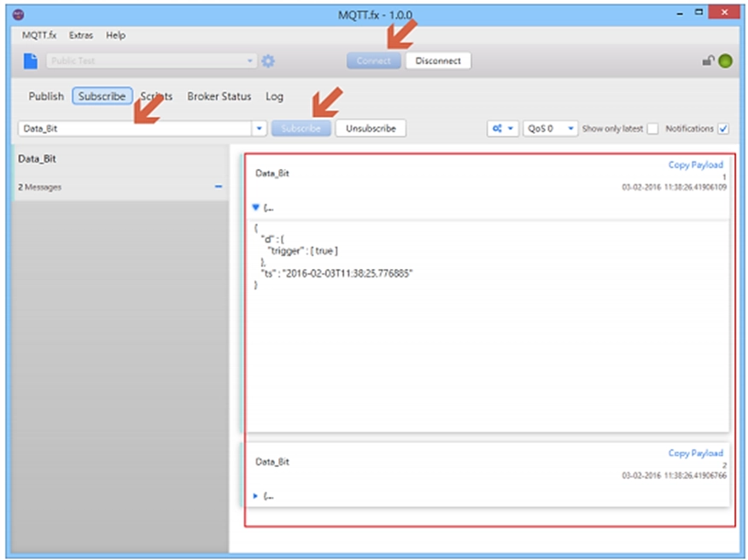Open connection settings gear icon

point(268,61)
